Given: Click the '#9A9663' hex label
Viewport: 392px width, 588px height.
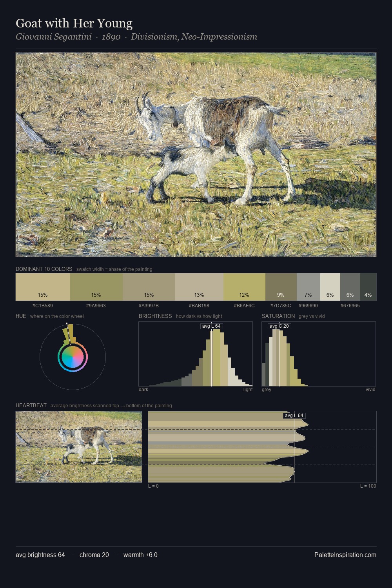Looking at the screenshot, I should pos(96,306).
